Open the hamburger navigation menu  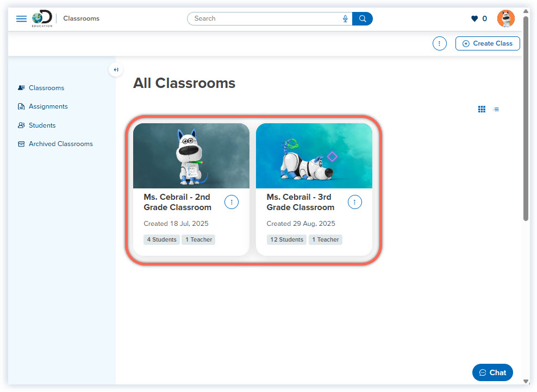(21, 18)
